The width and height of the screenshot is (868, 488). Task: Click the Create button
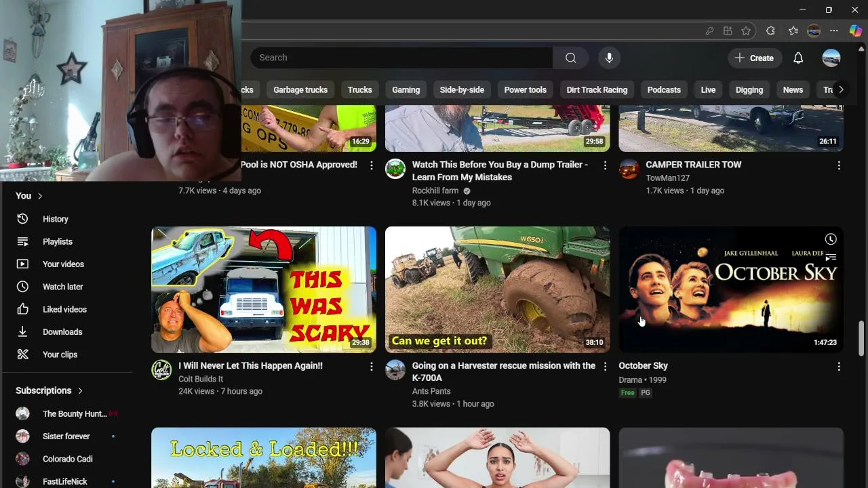pos(755,58)
